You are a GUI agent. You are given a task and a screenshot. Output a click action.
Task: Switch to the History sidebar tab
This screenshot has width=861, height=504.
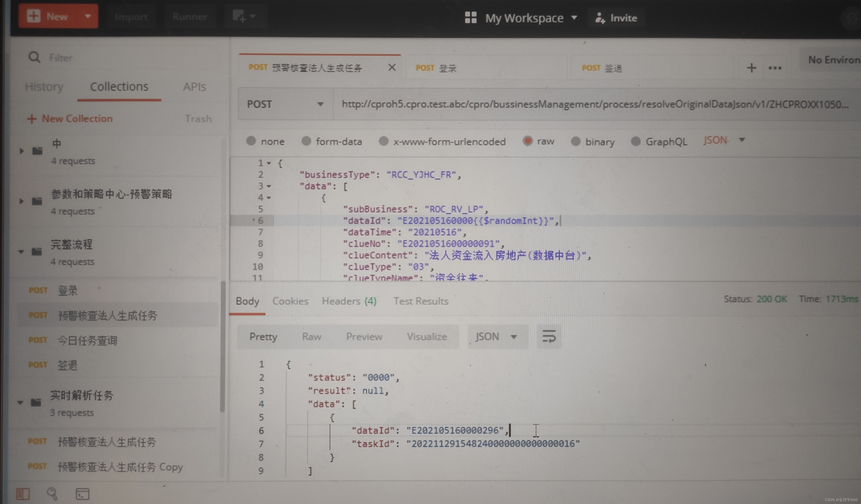tap(44, 87)
